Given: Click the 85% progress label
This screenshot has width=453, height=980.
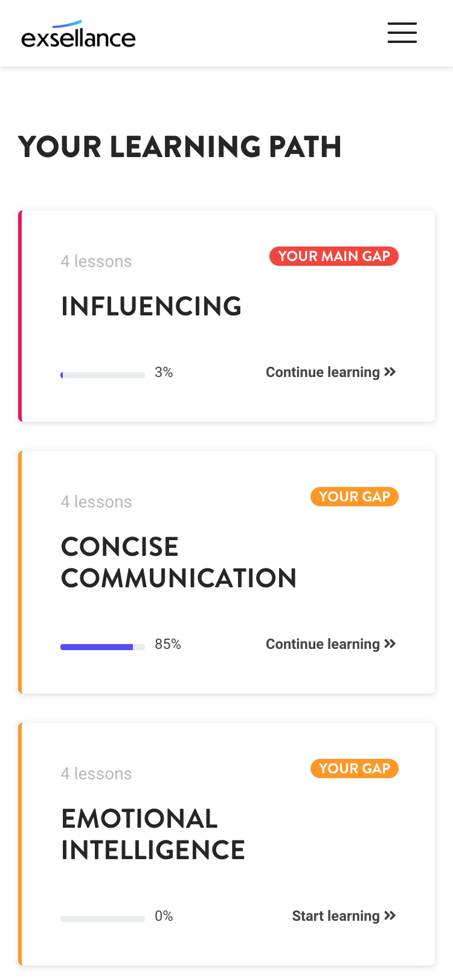Looking at the screenshot, I should coord(168,644).
